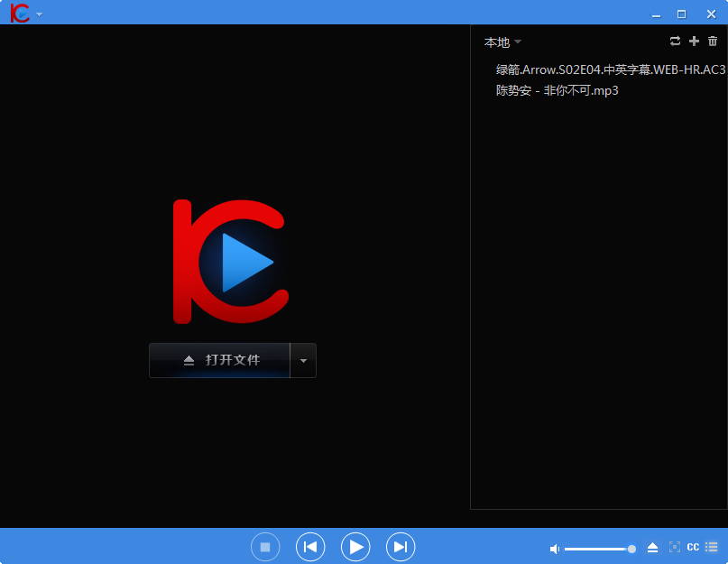Select 陈势安 - 非你不可.mp3 entry
The width and height of the screenshot is (728, 564).
558,90
